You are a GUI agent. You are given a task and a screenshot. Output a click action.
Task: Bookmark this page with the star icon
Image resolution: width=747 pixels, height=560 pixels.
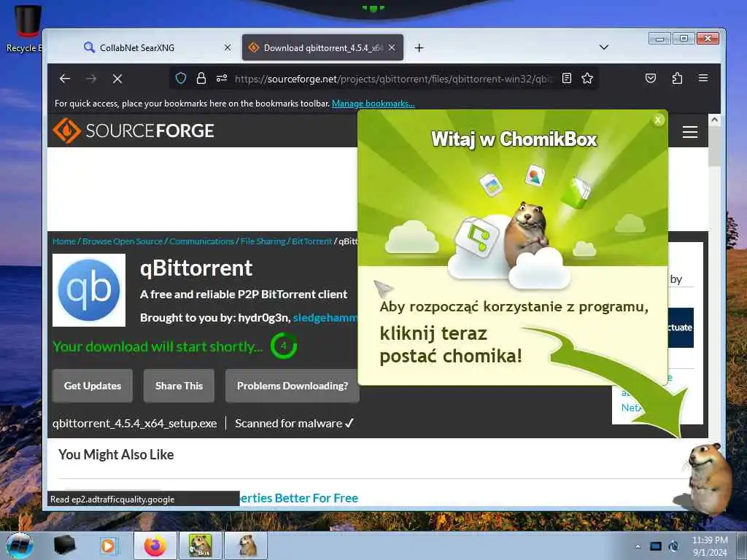pos(587,78)
